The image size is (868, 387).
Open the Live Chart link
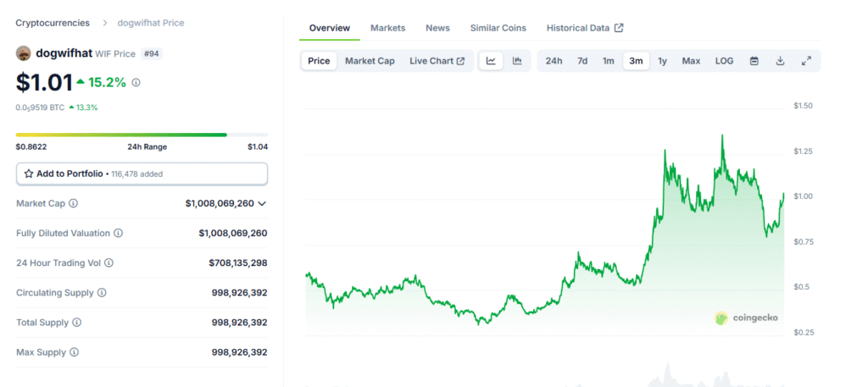[x=437, y=61]
